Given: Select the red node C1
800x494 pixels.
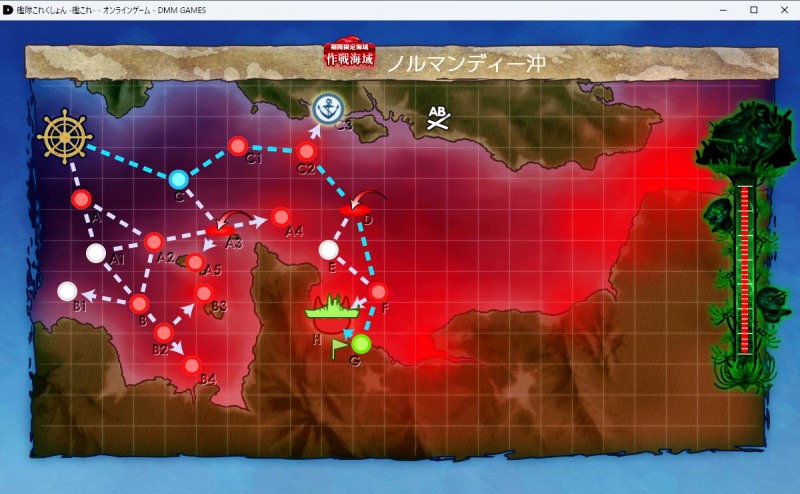Looking at the screenshot, I should point(238,146).
